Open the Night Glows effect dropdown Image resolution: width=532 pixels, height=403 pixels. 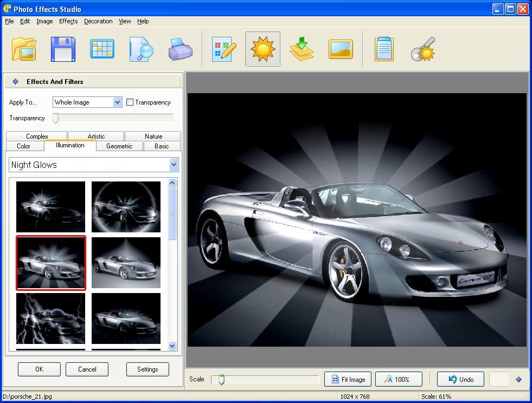(172, 164)
